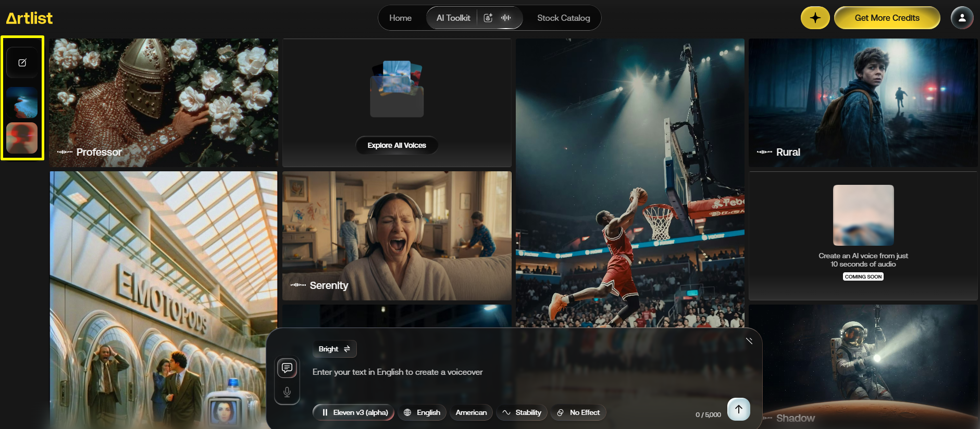Submit voiceover with the up arrow button
Image resolution: width=980 pixels, height=429 pixels.
(x=738, y=409)
